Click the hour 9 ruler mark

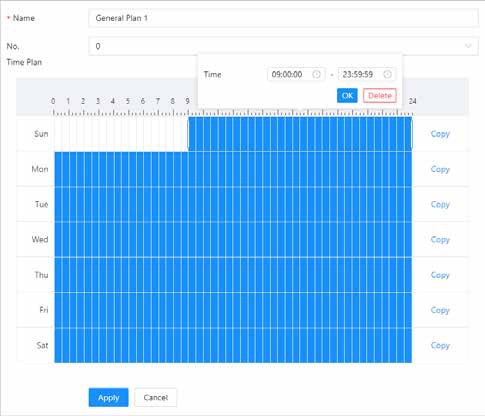(x=188, y=101)
